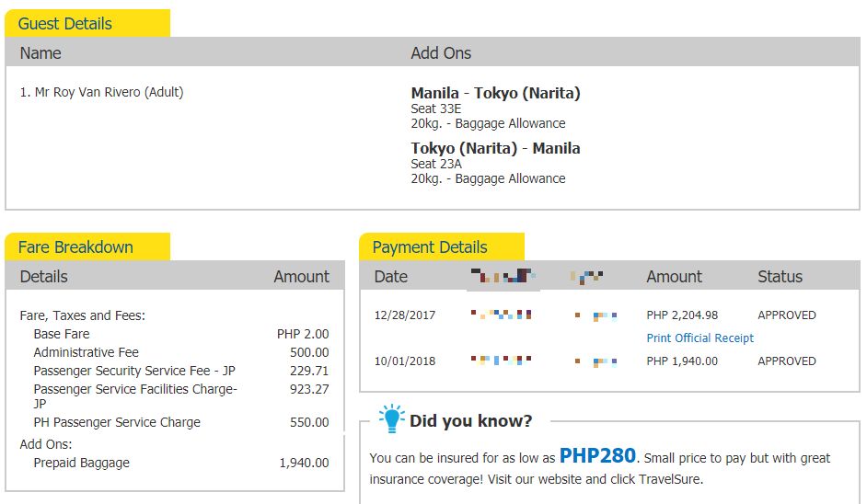Click the PHP 2,204.98 payment amount
This screenshot has width=867, height=504.
pyautogui.click(x=682, y=315)
